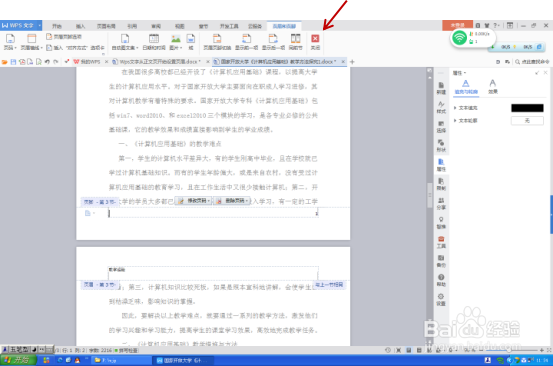
Task: Click the plus to add new document tab
Action: (352, 62)
